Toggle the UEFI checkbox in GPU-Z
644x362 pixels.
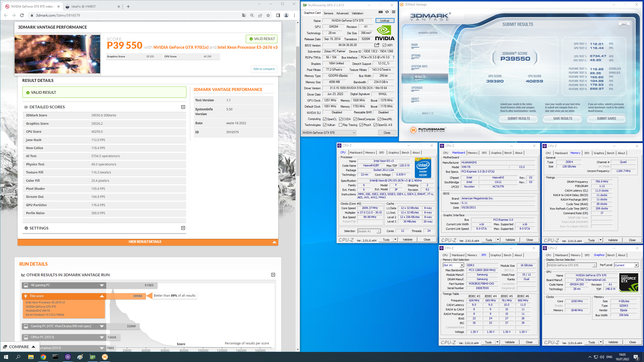(x=384, y=45)
